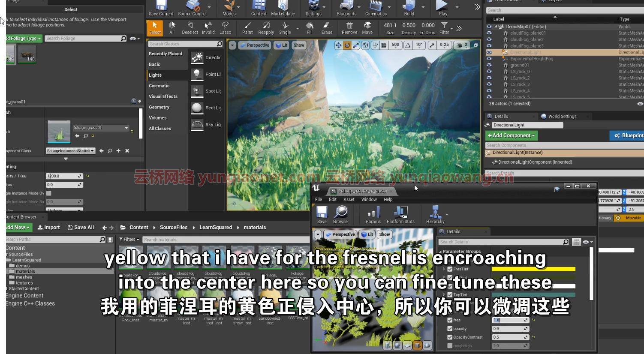Open the Marketplace toolbar button
644x354 pixels.
point(283,8)
